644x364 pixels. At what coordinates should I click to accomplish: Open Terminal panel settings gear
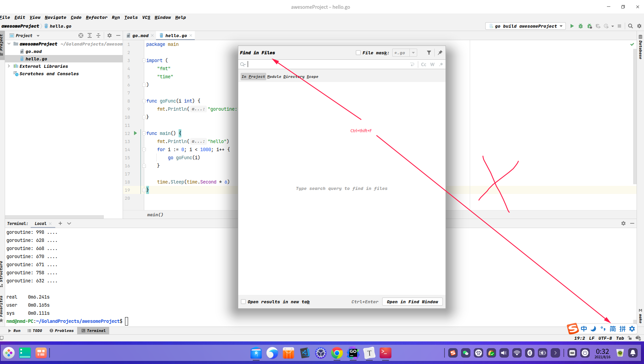point(623,223)
